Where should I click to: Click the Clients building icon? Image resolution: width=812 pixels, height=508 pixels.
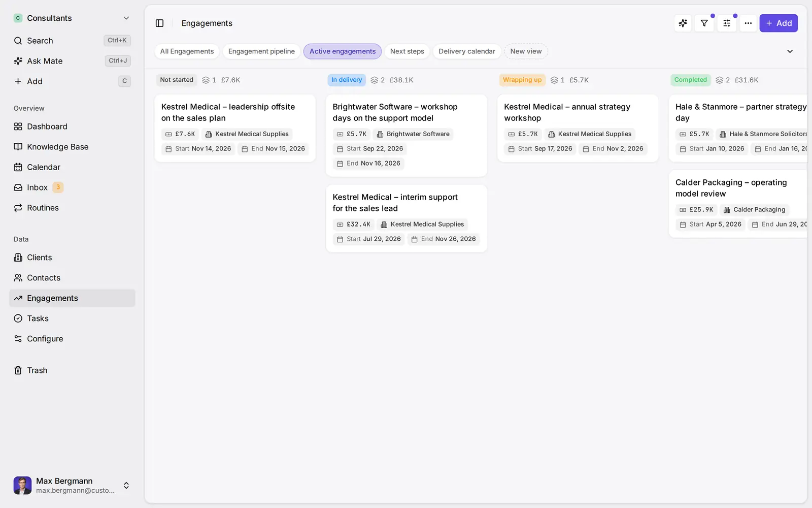18,258
